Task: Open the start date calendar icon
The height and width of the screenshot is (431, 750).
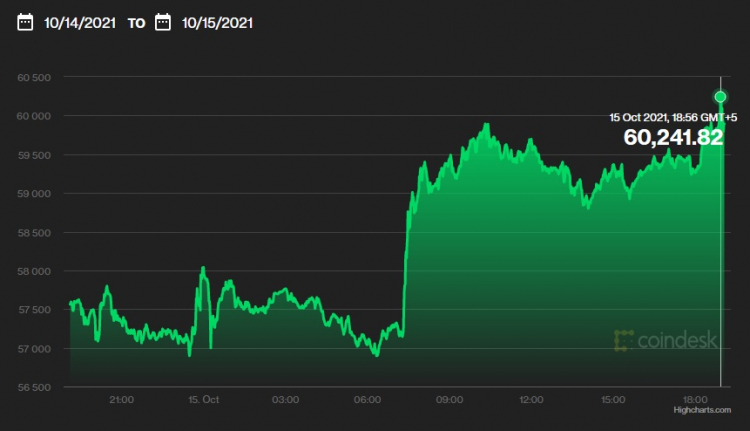Action: tap(27, 22)
